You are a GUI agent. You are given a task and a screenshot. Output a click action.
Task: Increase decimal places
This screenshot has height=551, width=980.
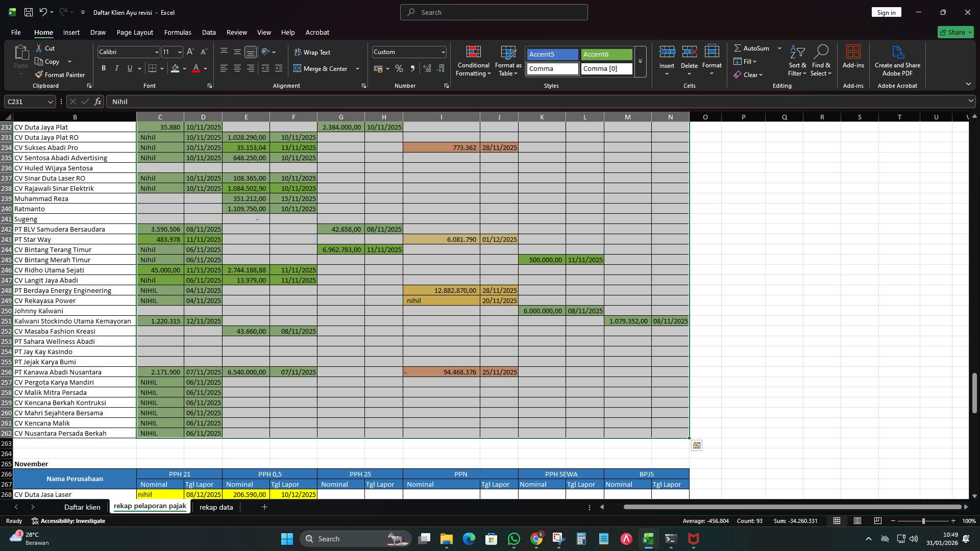click(427, 68)
